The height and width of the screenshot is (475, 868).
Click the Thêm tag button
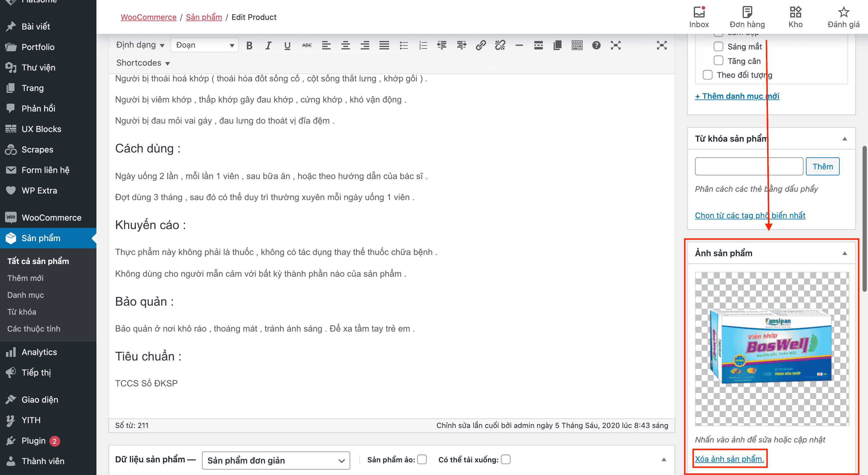822,166
